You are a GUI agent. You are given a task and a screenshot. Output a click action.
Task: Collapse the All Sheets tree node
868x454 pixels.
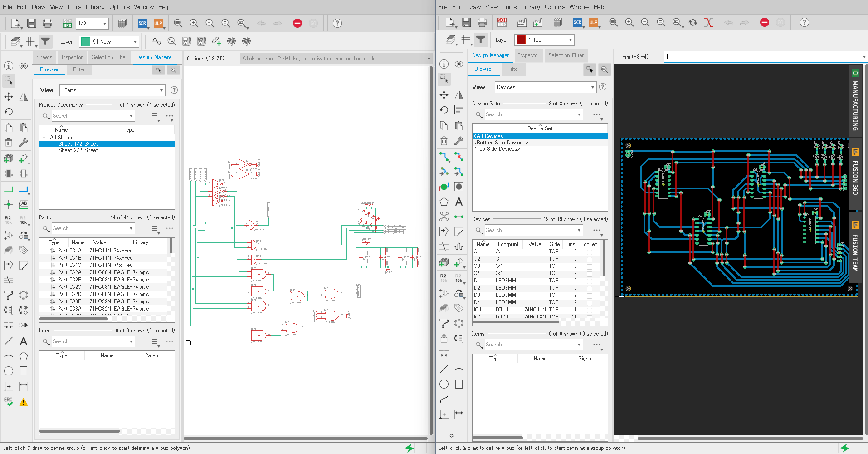[x=44, y=138]
